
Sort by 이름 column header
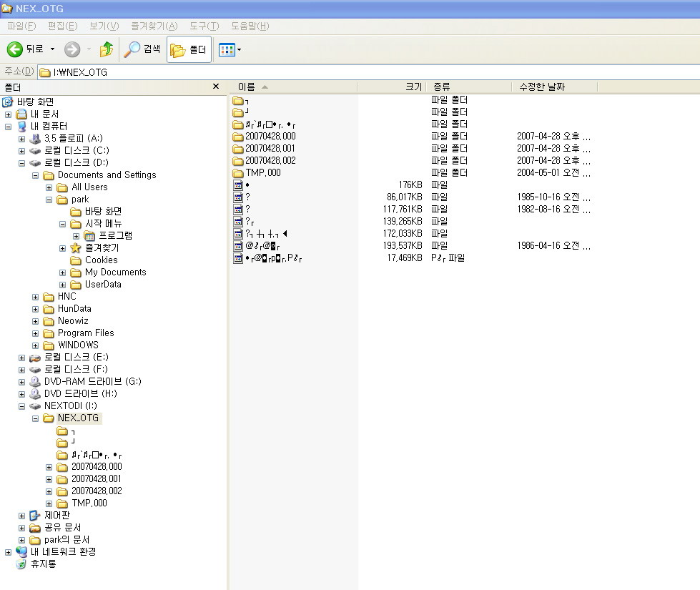[x=247, y=87]
